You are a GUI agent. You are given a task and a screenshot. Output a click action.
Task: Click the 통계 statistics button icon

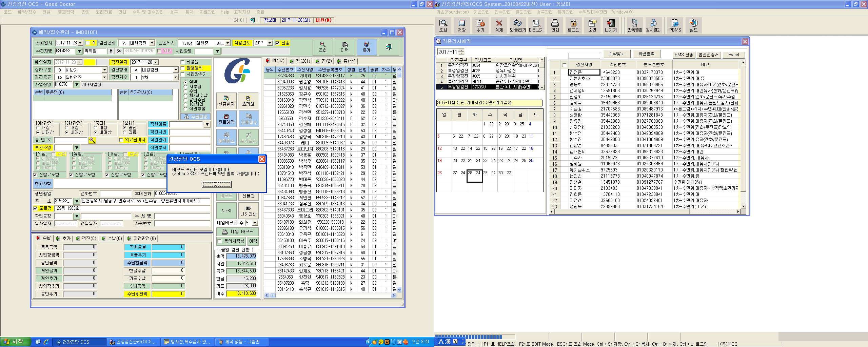pos(367,47)
